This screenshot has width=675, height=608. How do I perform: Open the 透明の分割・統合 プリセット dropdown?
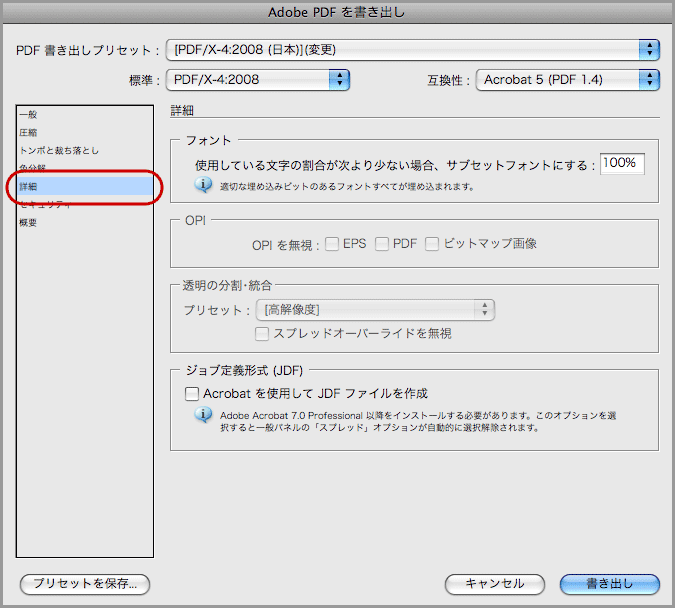[x=375, y=310]
